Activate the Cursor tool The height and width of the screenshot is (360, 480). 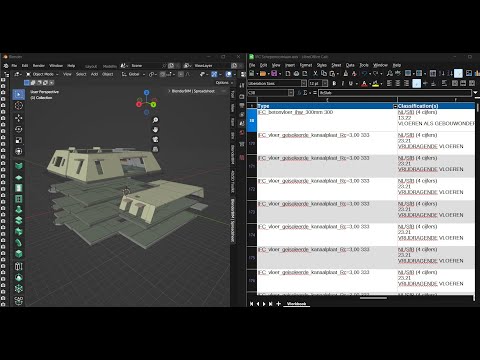tap(19, 106)
